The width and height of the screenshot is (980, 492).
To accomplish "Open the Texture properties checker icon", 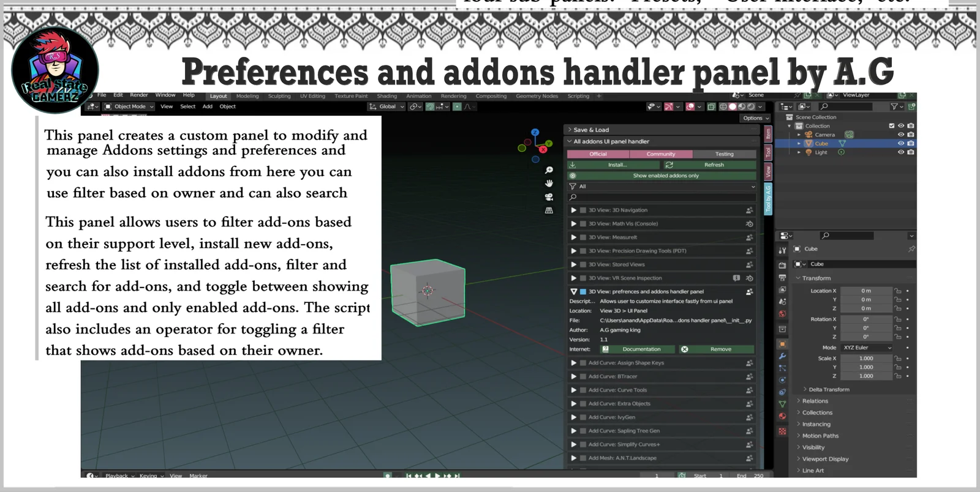I will click(782, 431).
